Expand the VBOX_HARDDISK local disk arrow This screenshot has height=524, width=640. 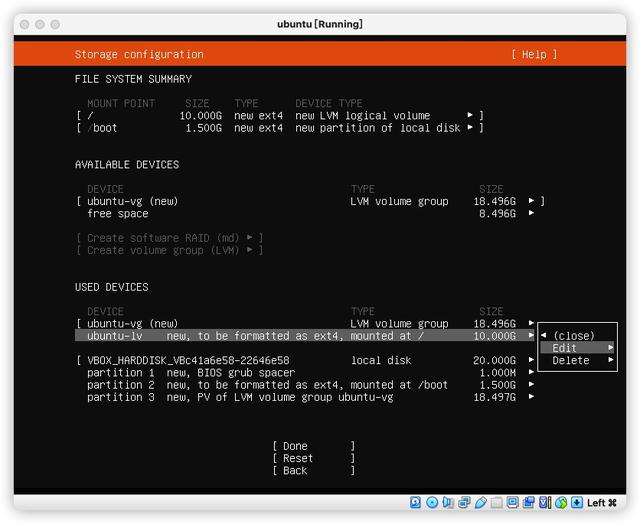[531, 360]
